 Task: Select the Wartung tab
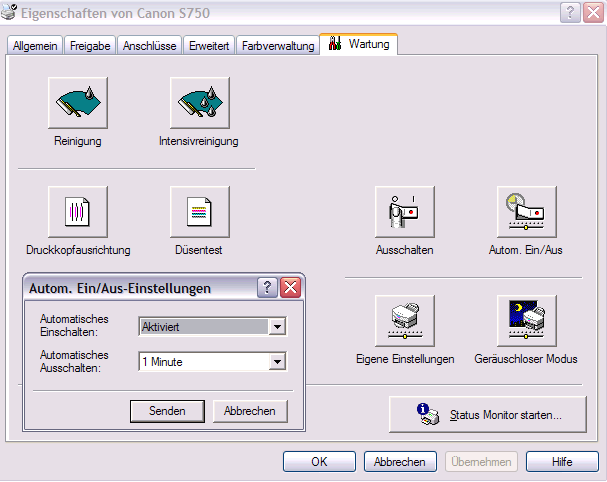(x=358, y=44)
